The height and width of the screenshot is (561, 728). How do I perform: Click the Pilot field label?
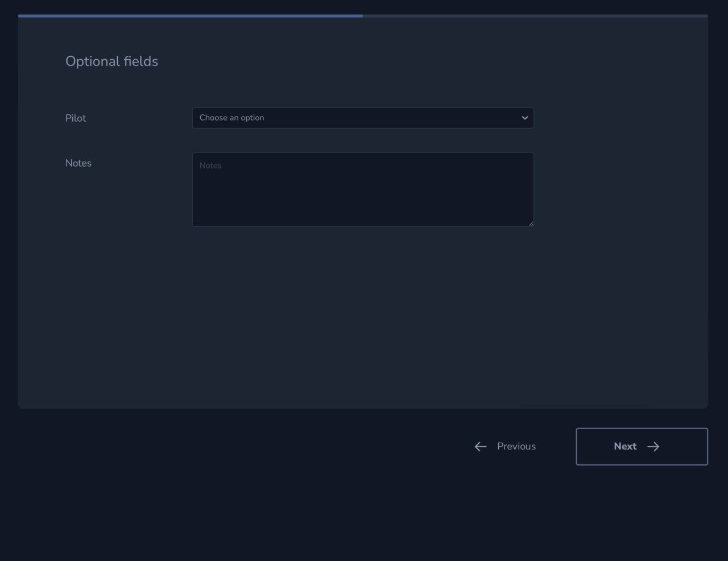[x=76, y=118]
